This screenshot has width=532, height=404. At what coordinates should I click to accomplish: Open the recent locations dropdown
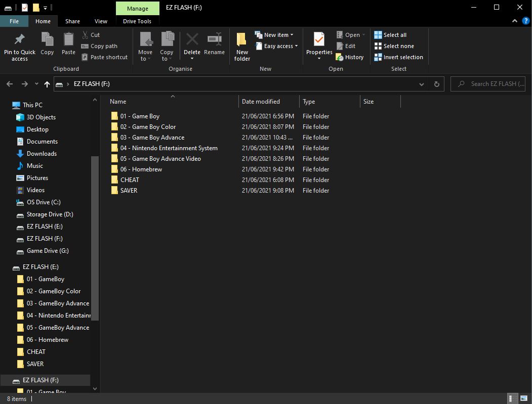click(x=36, y=84)
